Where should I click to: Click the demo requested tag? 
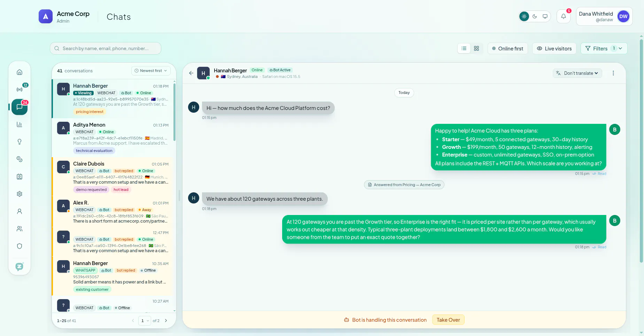click(x=91, y=190)
